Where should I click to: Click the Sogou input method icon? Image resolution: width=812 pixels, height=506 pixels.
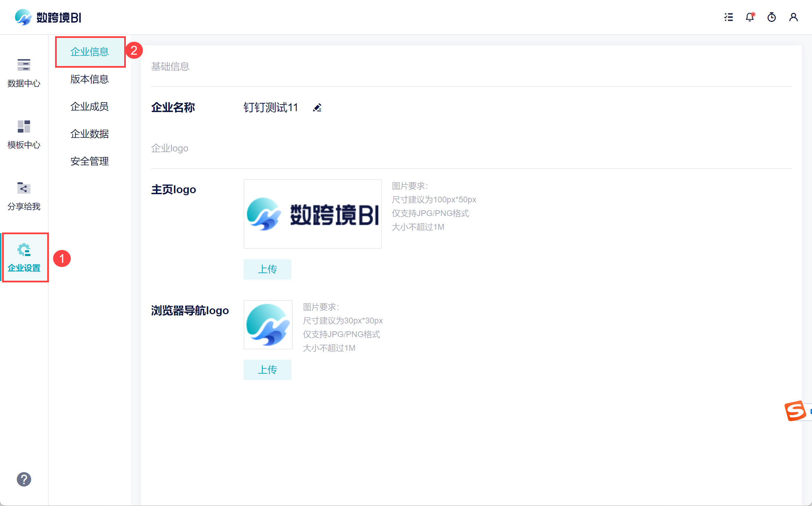(795, 411)
